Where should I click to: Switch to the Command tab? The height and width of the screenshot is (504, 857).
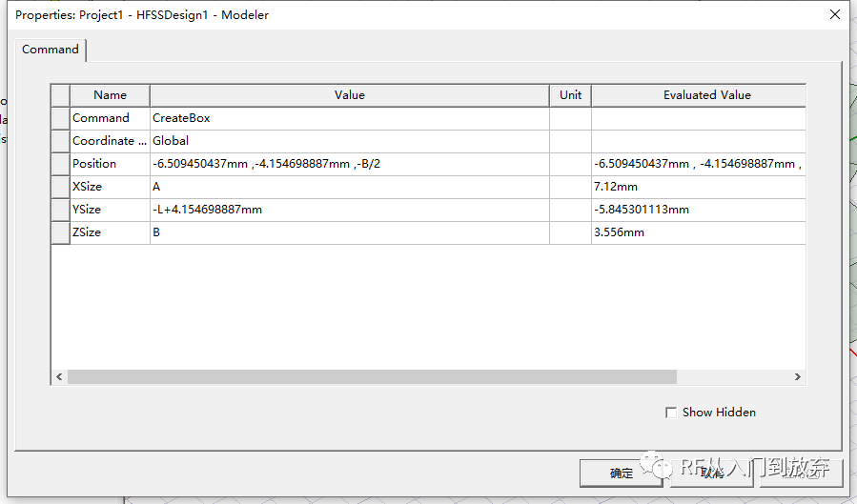point(51,50)
